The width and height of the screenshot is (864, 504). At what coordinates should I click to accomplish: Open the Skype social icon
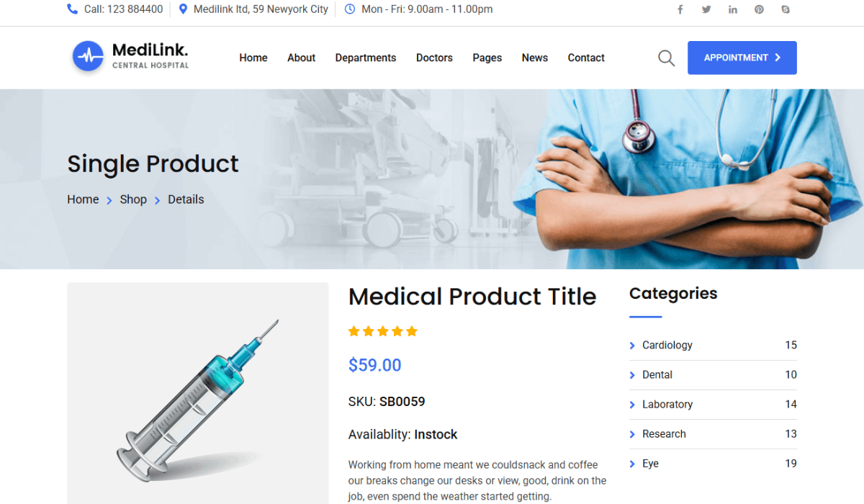785,9
